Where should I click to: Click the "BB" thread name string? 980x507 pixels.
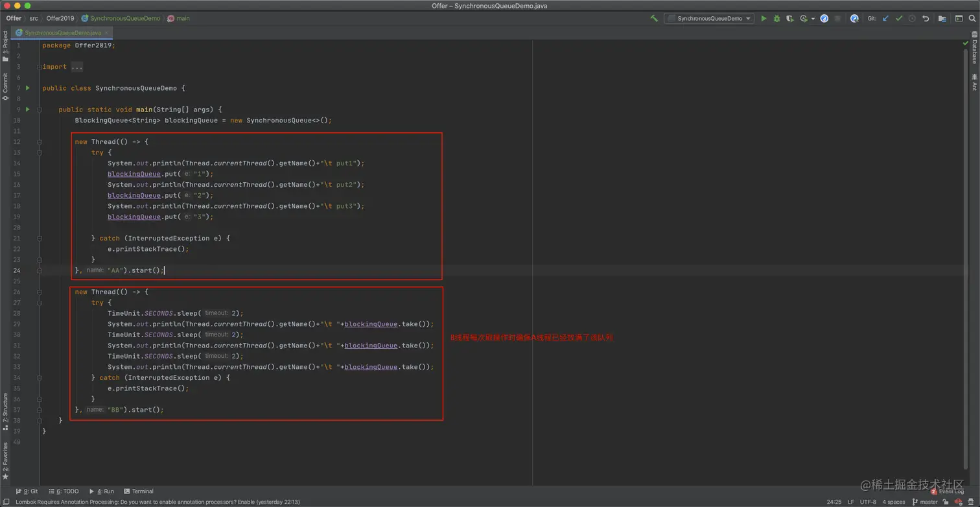click(x=115, y=410)
